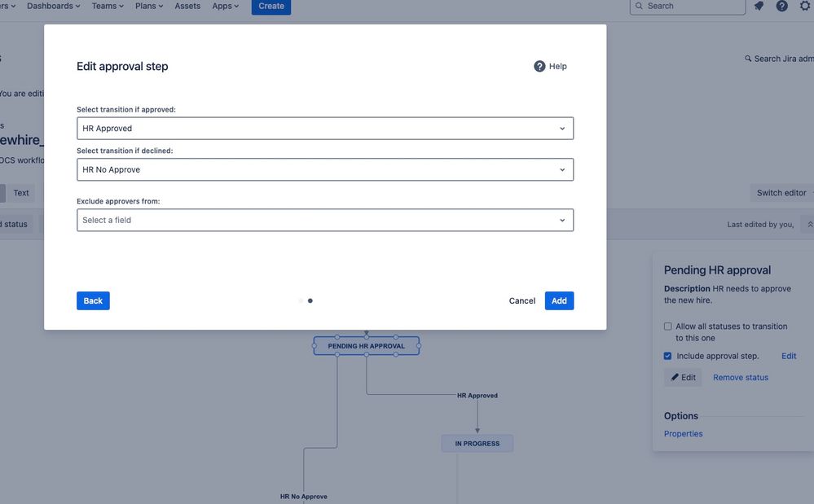814x504 pixels.
Task: Click the Last edited by you text
Action: (x=760, y=225)
